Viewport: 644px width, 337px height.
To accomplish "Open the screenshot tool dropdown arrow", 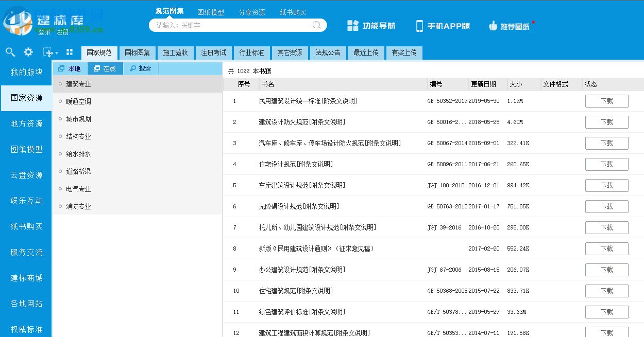I will coord(56,53).
